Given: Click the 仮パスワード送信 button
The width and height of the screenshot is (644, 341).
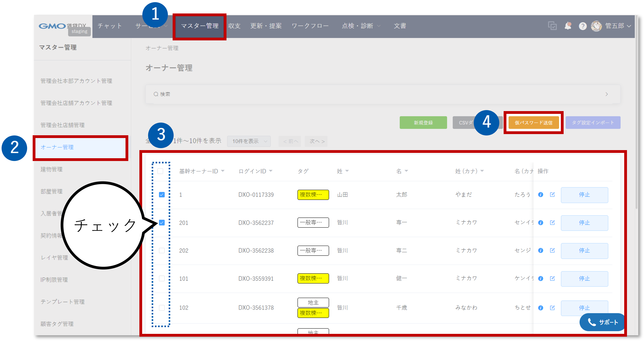Looking at the screenshot, I should click(x=534, y=123).
